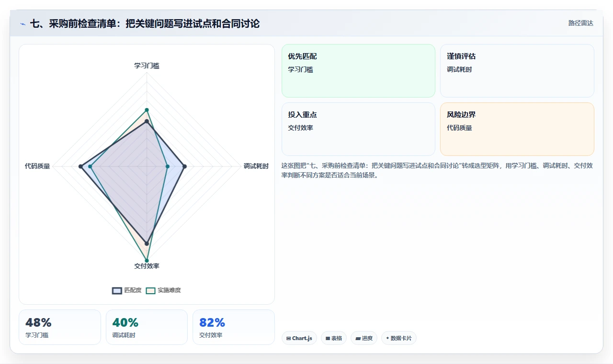613x364 pixels.
Task: Click the 表格 tag icon
Action: tap(328, 338)
